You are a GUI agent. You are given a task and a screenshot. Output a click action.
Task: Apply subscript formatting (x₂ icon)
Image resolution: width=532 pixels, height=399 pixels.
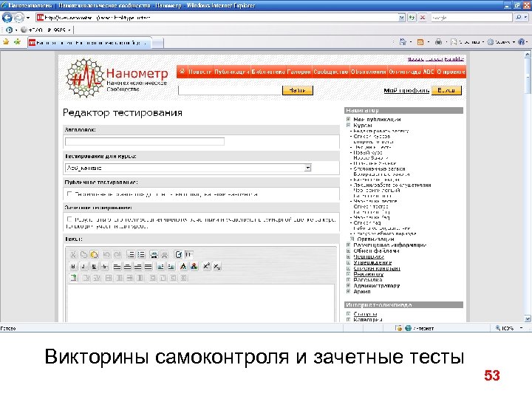pos(217,267)
